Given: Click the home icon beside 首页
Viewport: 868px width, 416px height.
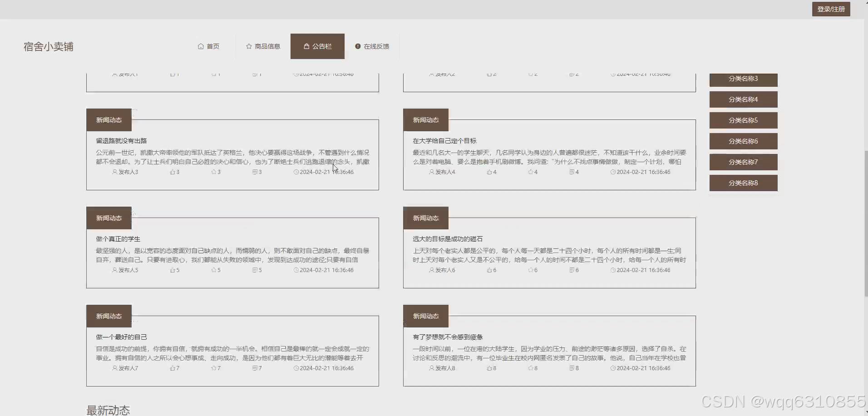Looking at the screenshot, I should click(x=201, y=46).
